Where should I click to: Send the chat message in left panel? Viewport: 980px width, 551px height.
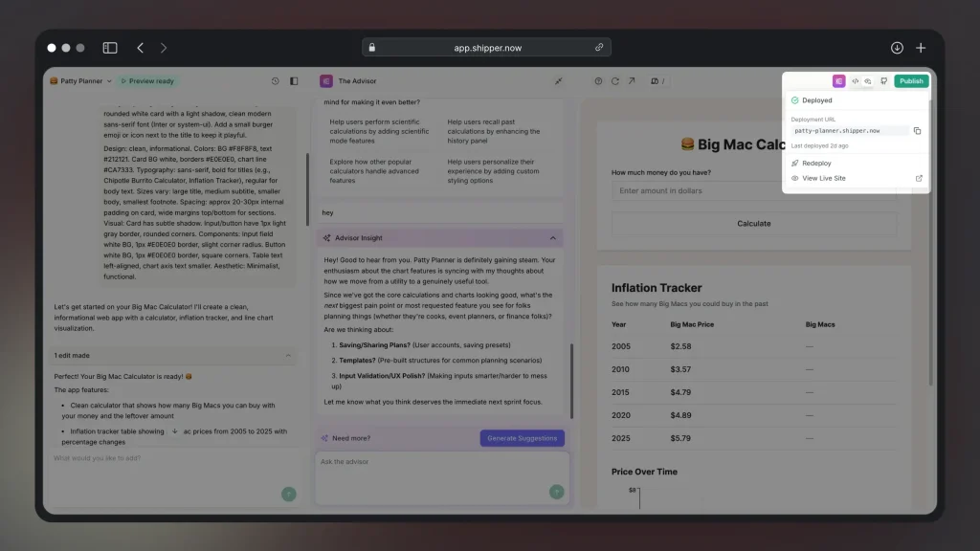coord(289,495)
